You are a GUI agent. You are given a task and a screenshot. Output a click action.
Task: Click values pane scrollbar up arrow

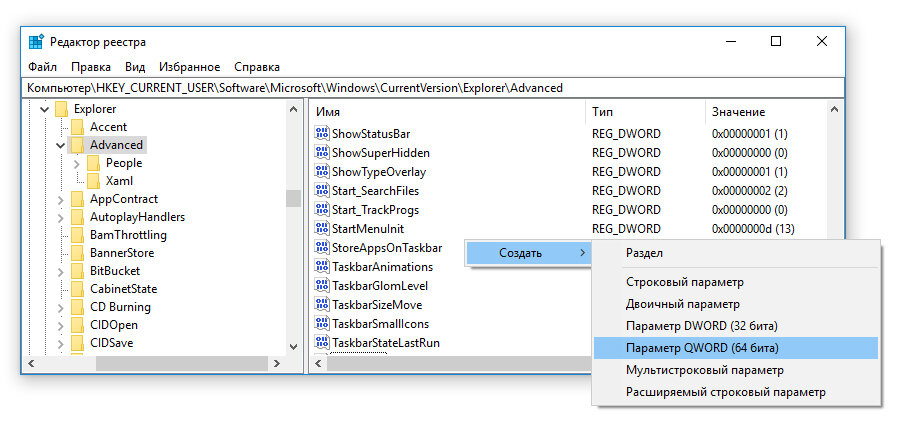coord(834,109)
